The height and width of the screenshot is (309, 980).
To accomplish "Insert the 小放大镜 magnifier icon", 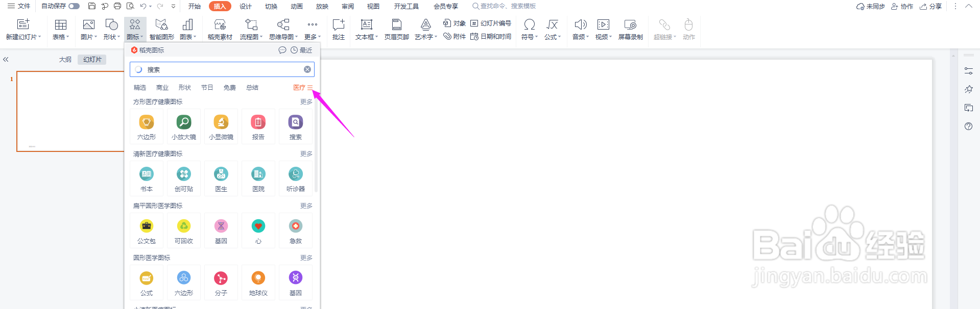I will point(184,126).
